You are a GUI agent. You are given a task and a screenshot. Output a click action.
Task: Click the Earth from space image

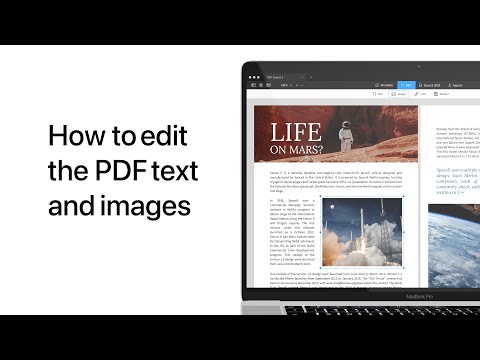(454, 246)
